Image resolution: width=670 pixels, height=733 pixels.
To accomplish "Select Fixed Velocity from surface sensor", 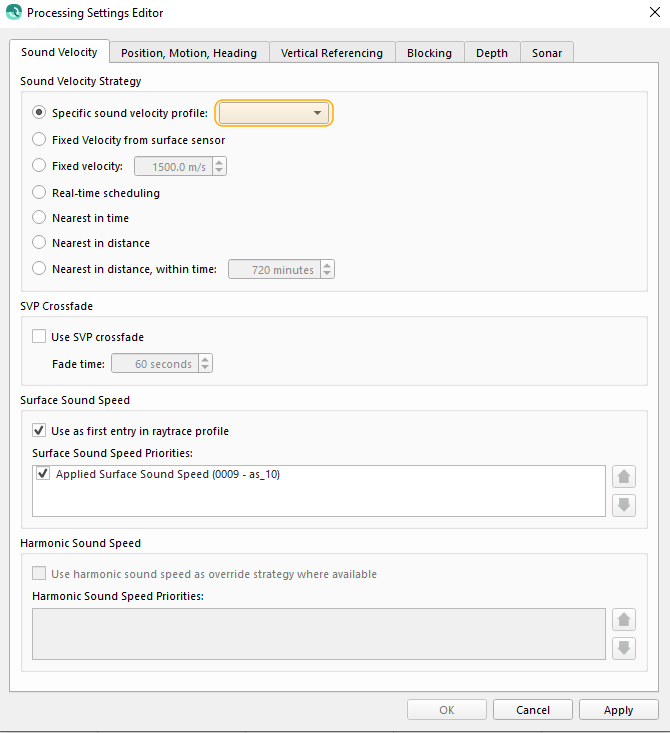I will pos(39,140).
